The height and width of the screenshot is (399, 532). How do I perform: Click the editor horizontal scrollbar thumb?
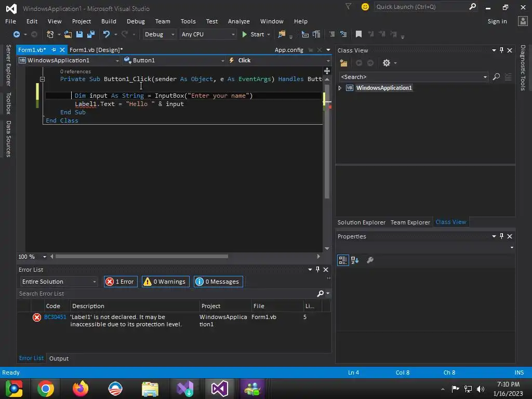tap(142, 257)
